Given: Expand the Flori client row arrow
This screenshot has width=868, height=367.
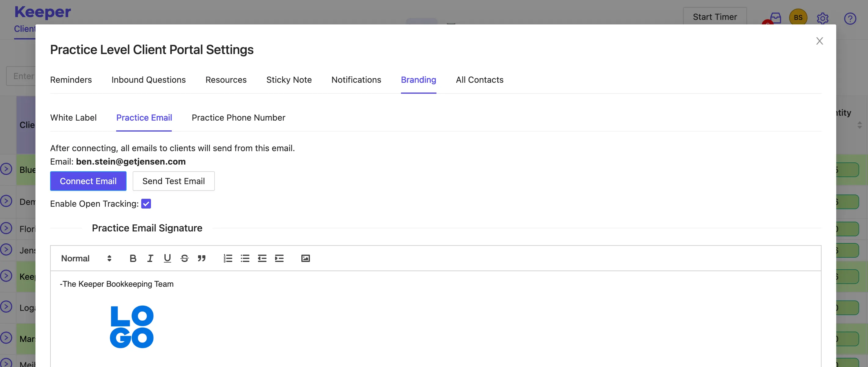Looking at the screenshot, I should pyautogui.click(x=6, y=228).
